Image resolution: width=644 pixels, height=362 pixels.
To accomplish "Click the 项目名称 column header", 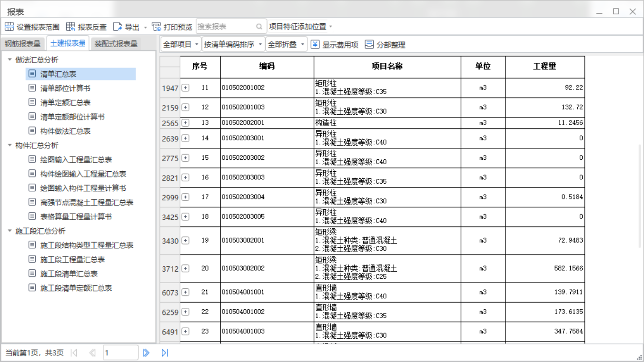I will 387,67.
